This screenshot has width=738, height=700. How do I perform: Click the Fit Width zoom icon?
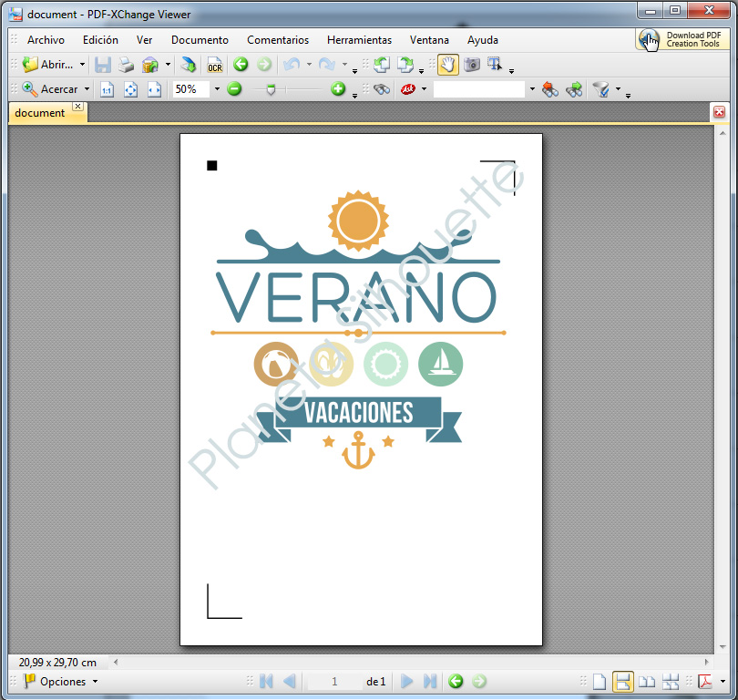point(154,89)
